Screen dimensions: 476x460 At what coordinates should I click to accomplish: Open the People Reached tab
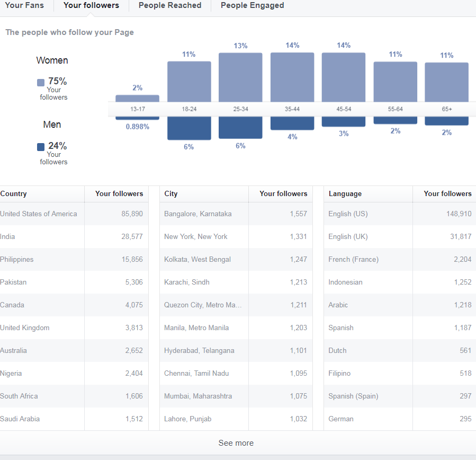point(170,5)
